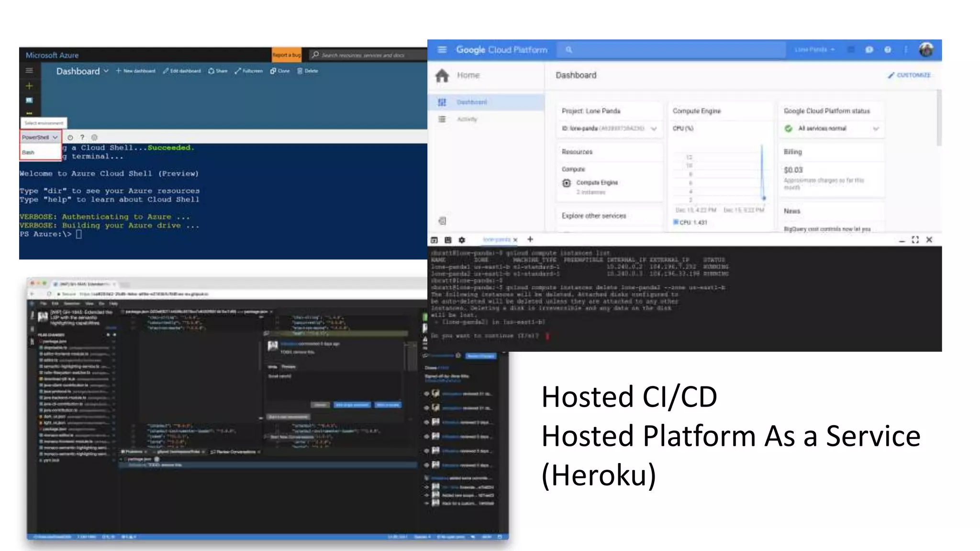Click the Cloud Shell open-in-new-window icon
This screenshot has height=551, width=980.
coord(434,240)
